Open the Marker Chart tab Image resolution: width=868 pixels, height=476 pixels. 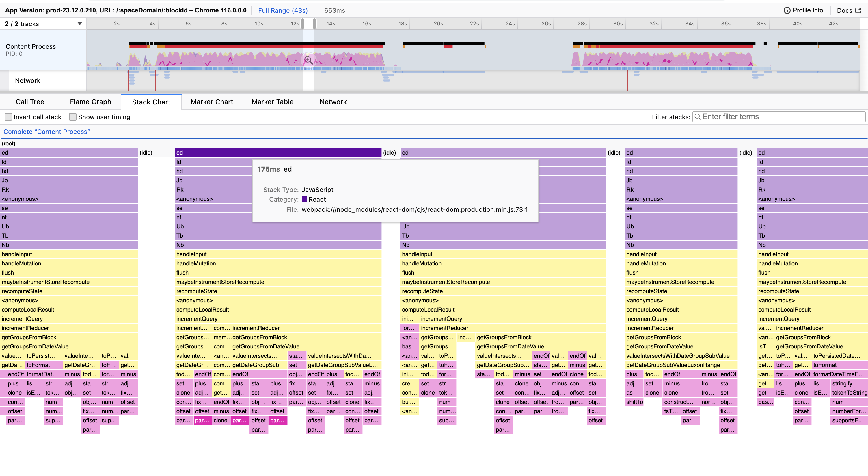coord(212,102)
